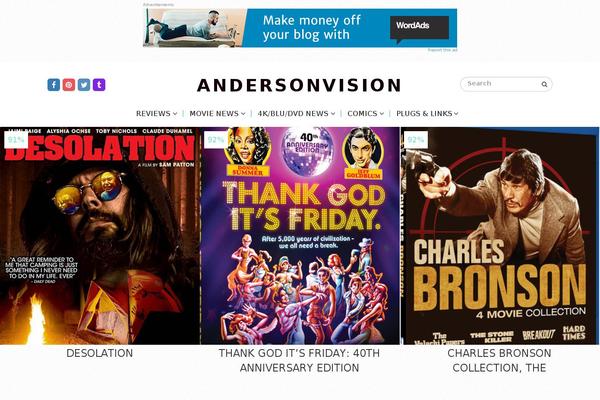The image size is (600, 400).
Task: Expand the 4K/BLU/DVD News menu
Action: pos(296,114)
